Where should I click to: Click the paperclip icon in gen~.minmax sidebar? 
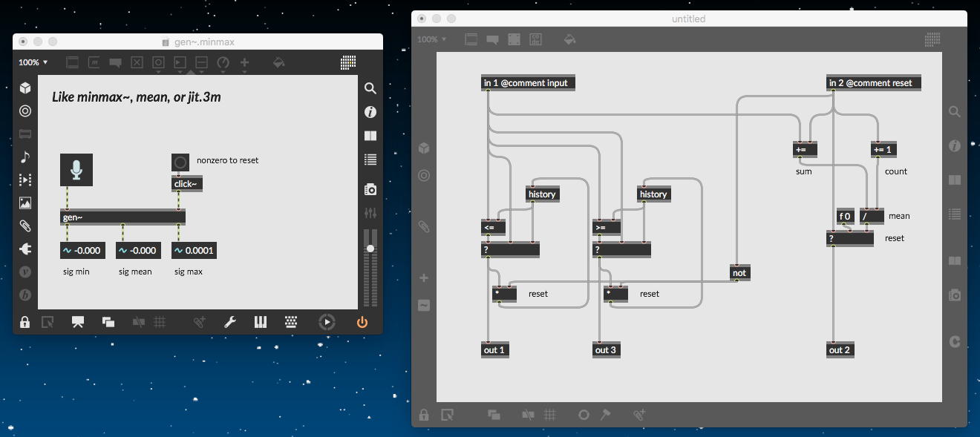point(25,226)
